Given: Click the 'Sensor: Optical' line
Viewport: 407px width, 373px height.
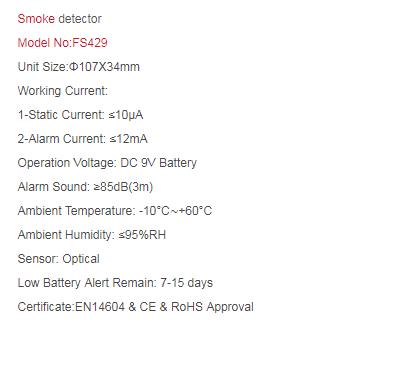Looking at the screenshot, I should (58, 259).
